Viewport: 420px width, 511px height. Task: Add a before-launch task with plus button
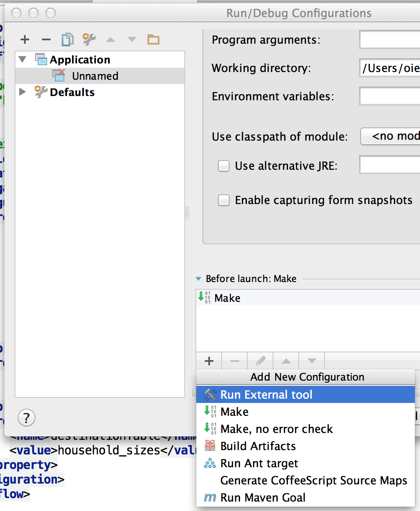209,361
